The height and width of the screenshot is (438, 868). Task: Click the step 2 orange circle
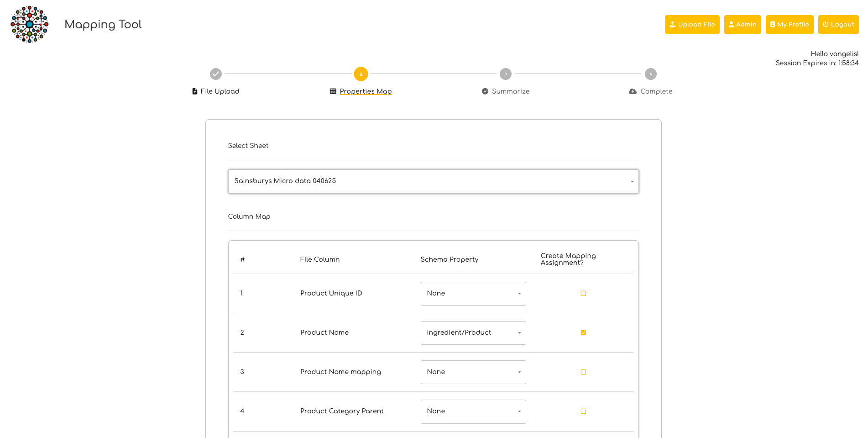tap(361, 74)
